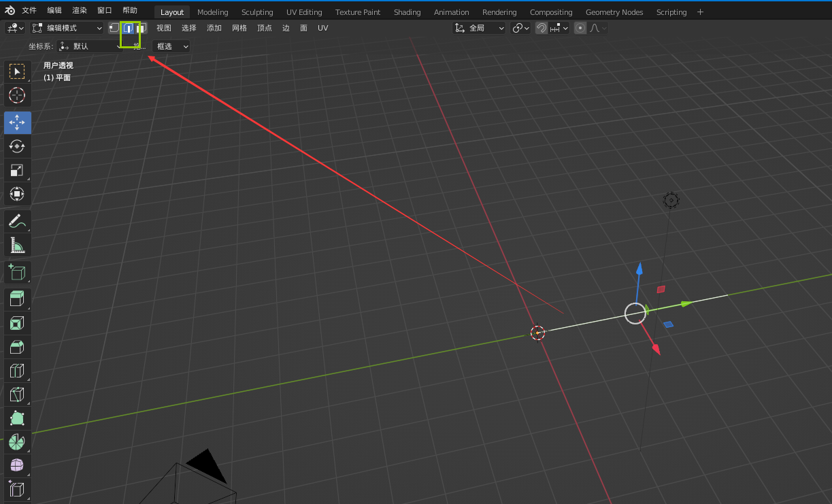Screen dimensions: 832x504
Task: Enable edge select mode
Action: pyautogui.click(x=128, y=28)
